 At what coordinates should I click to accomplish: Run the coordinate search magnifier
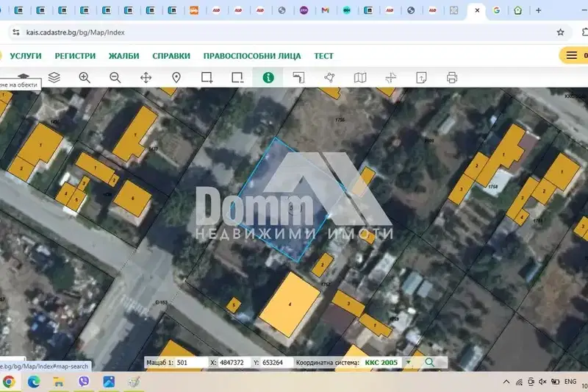click(x=429, y=363)
